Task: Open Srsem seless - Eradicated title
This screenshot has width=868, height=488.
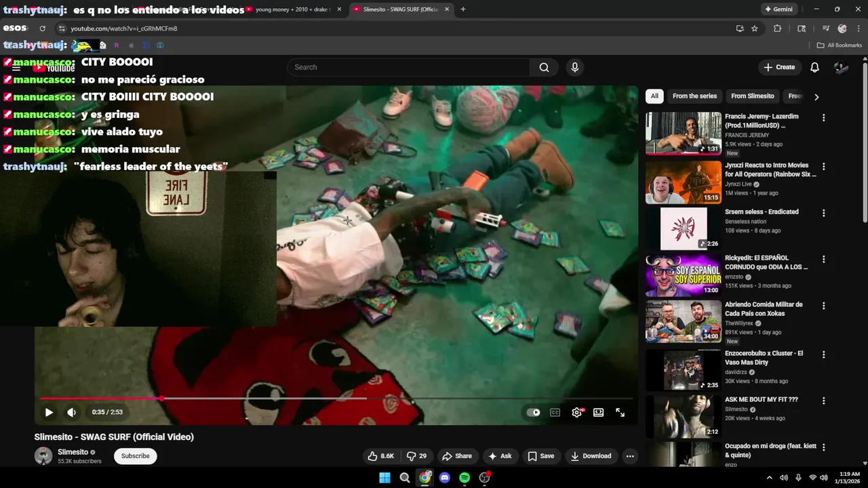Action: (762, 211)
